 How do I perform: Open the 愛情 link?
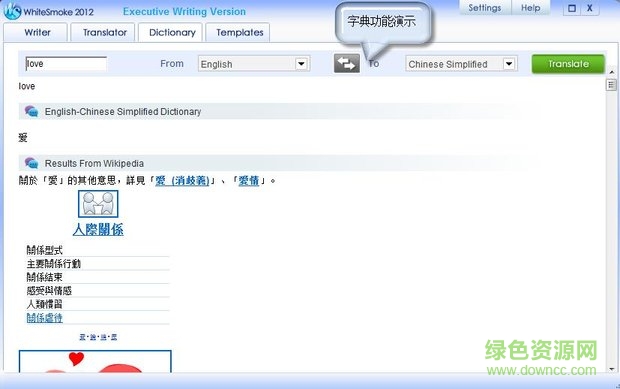point(249,181)
